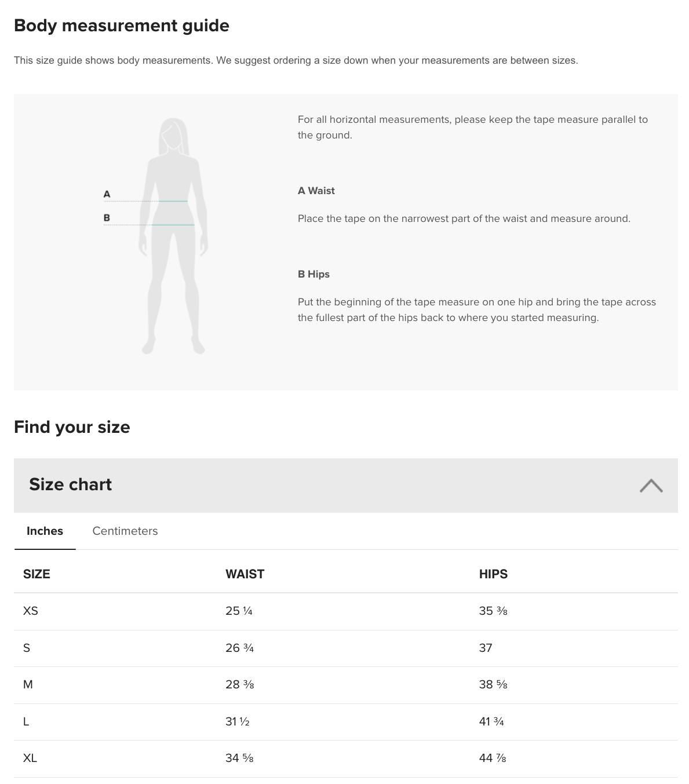Select the Inches tab
The image size is (689, 784).
[45, 531]
